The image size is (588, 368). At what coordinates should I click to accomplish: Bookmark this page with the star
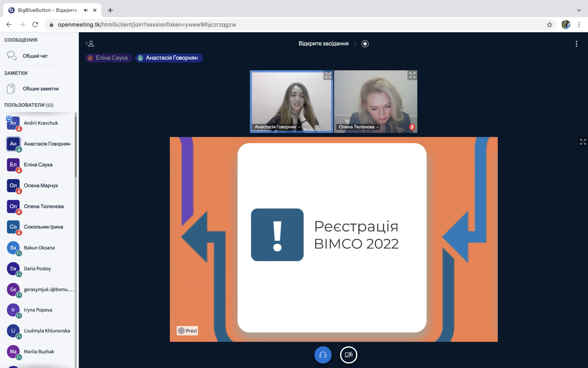point(549,25)
